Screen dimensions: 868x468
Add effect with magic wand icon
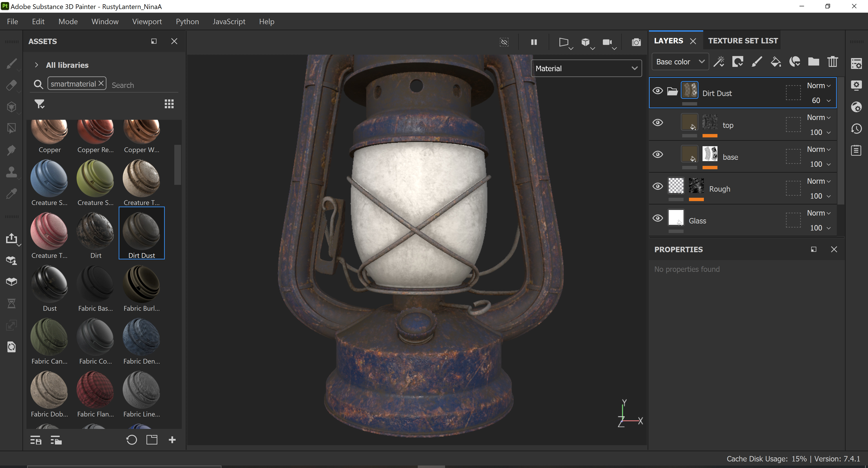719,62
